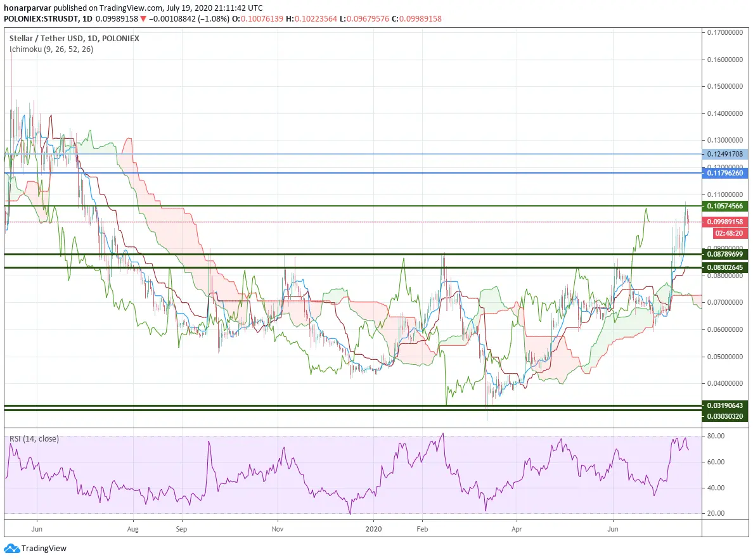
Task: Select the 0.08302645 green level label
Action: tap(724, 267)
